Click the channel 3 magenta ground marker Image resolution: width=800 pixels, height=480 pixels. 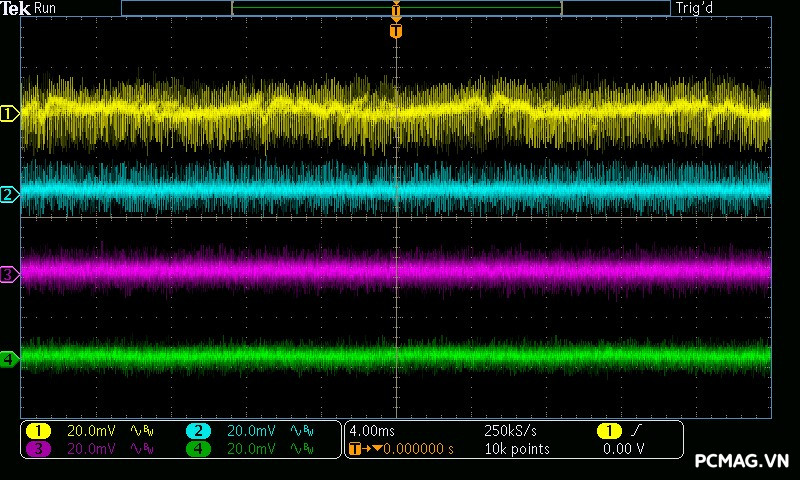coord(9,274)
